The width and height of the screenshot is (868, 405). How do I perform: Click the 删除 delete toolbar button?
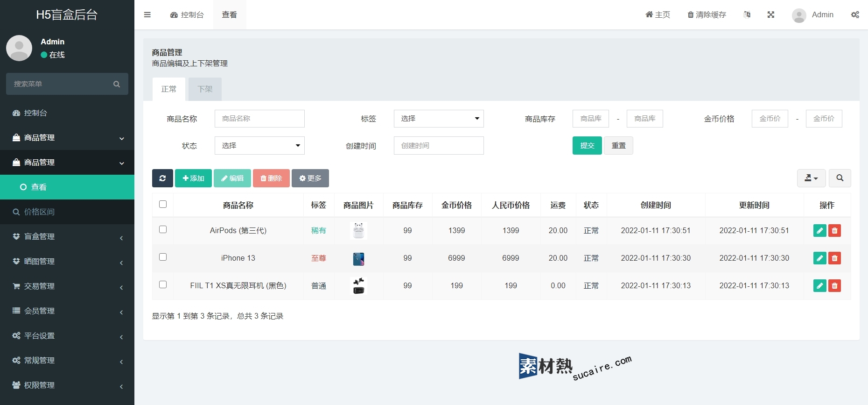[271, 178]
